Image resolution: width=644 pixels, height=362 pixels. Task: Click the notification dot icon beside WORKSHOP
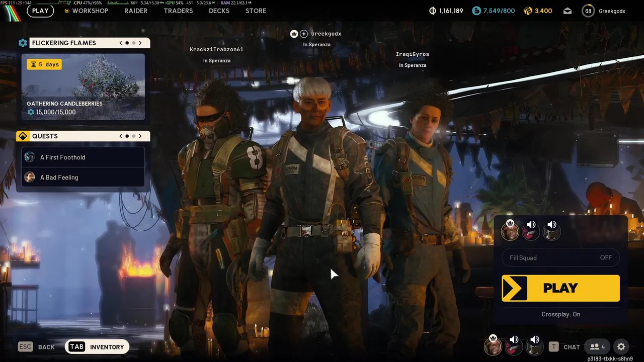pyautogui.click(x=67, y=11)
